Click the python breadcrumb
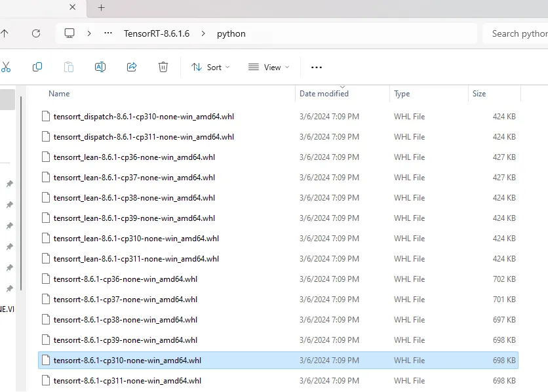The height and width of the screenshot is (392, 548). pyautogui.click(x=231, y=34)
